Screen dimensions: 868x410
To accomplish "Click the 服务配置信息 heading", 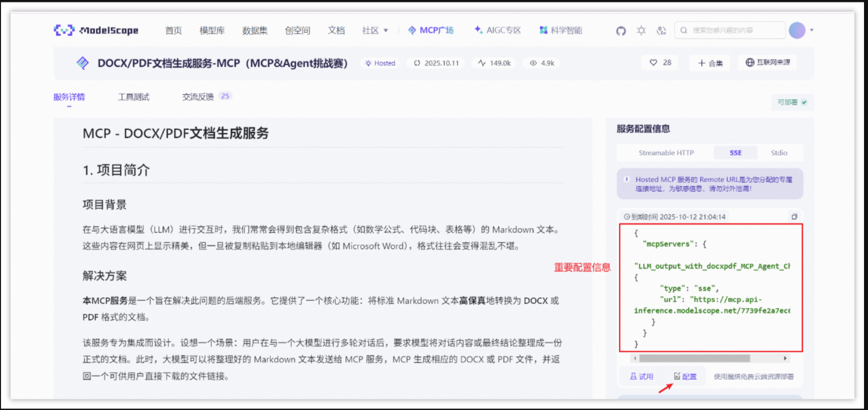I will (x=643, y=129).
